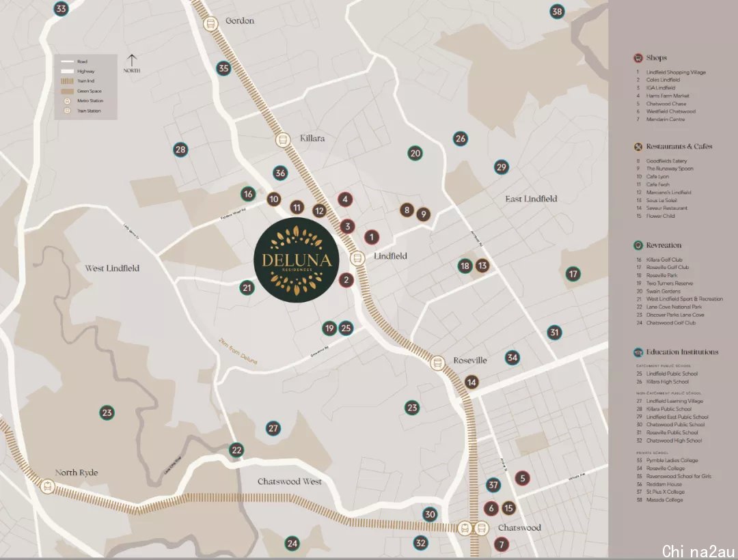Viewport: 738px width, 560px height.
Task: Click the Recreation category icon
Action: (x=638, y=245)
